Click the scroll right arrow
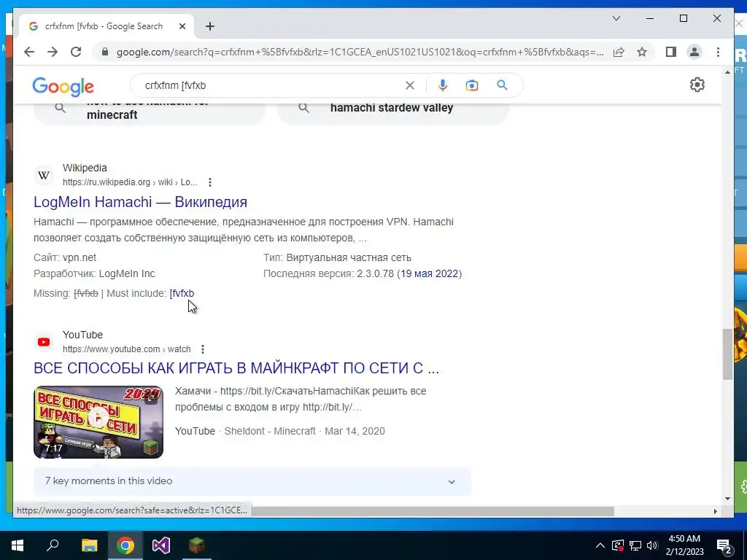747x560 pixels. pos(715,511)
